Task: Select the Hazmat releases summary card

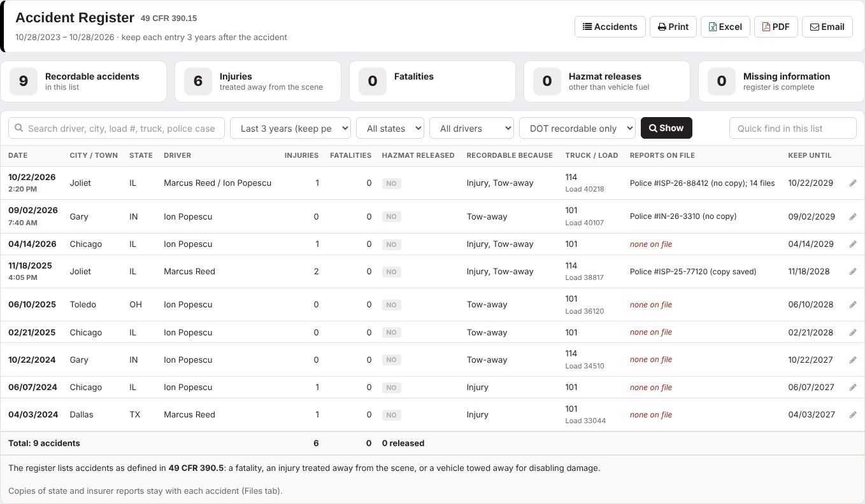Action: tap(607, 81)
